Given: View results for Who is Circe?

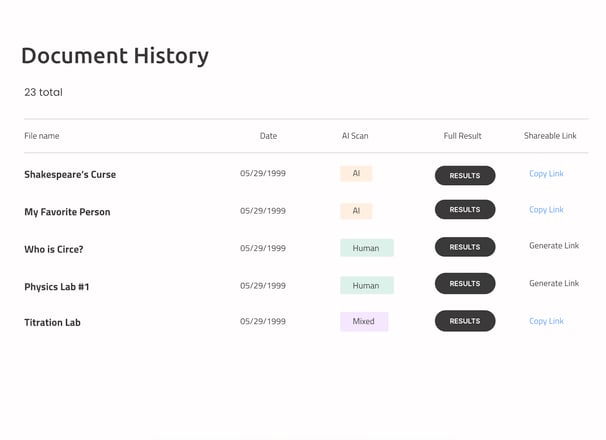Looking at the screenshot, I should (x=465, y=247).
